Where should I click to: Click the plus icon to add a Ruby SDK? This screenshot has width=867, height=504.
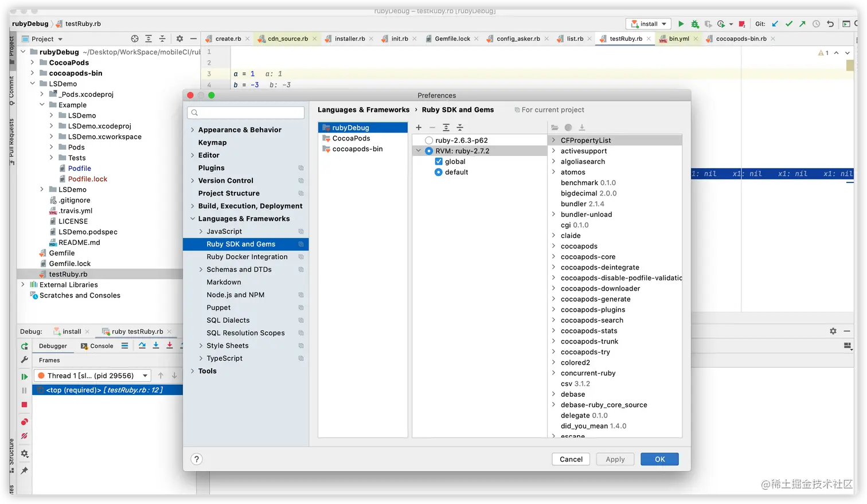tap(419, 128)
